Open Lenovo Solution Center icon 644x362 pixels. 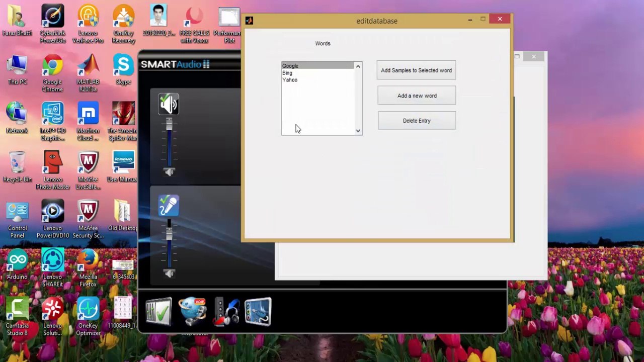(53, 317)
